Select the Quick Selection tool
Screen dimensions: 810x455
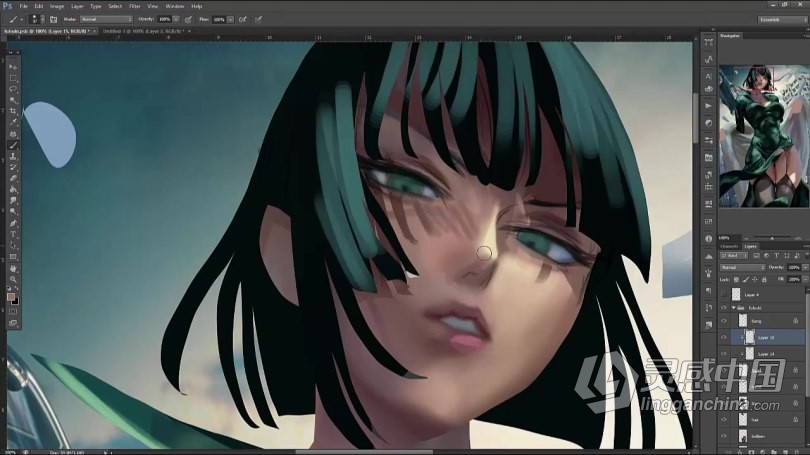coord(13,100)
